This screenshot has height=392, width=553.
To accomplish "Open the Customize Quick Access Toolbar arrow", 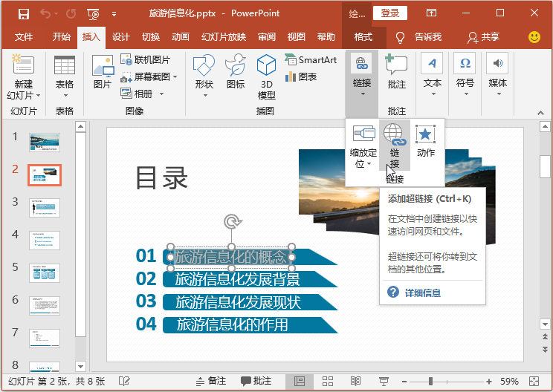I will click(x=114, y=14).
